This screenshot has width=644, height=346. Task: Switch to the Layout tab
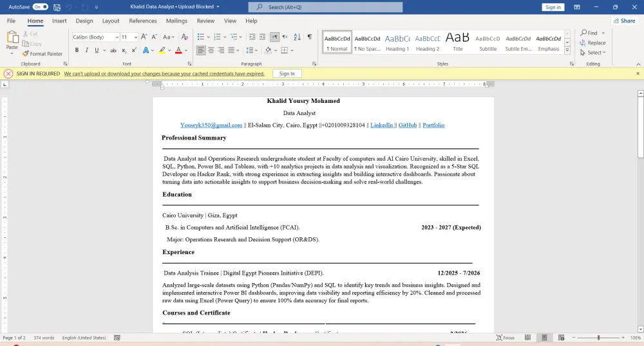(111, 21)
